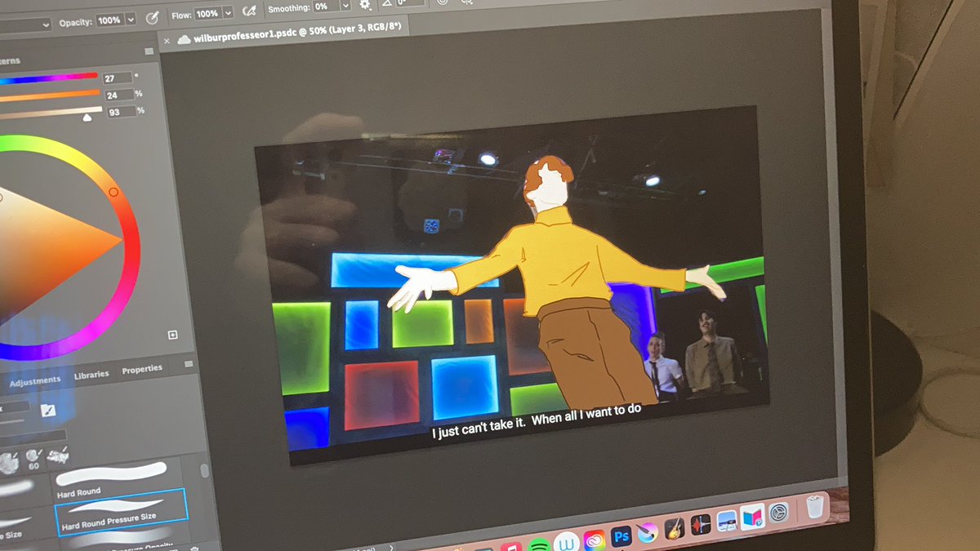Switch to the Libraries tab

(x=91, y=375)
